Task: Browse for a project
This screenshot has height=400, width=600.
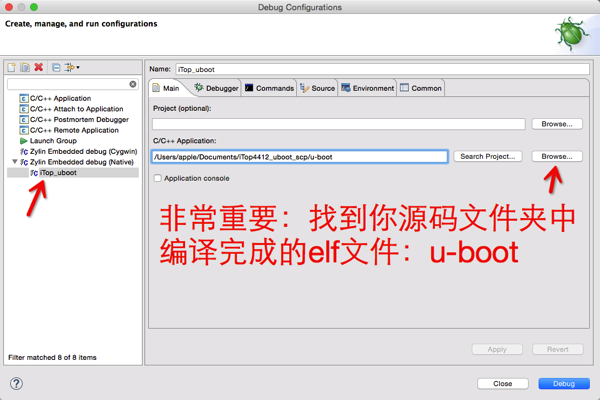Action: pyautogui.click(x=557, y=124)
